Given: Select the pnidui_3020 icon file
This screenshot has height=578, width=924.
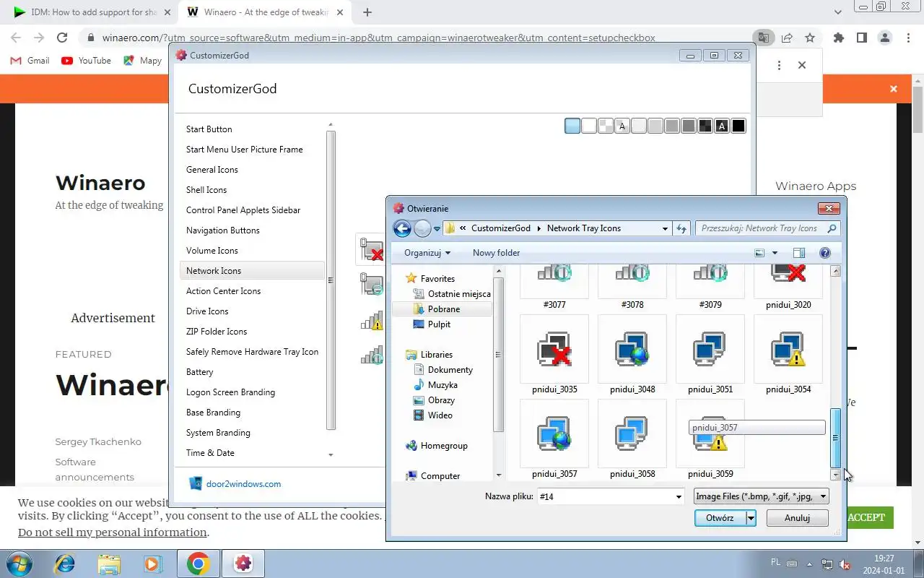Looking at the screenshot, I should click(x=788, y=287).
